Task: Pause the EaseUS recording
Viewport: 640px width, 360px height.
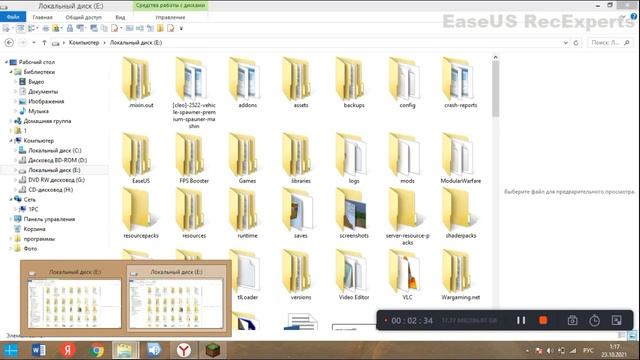Action: [521, 320]
